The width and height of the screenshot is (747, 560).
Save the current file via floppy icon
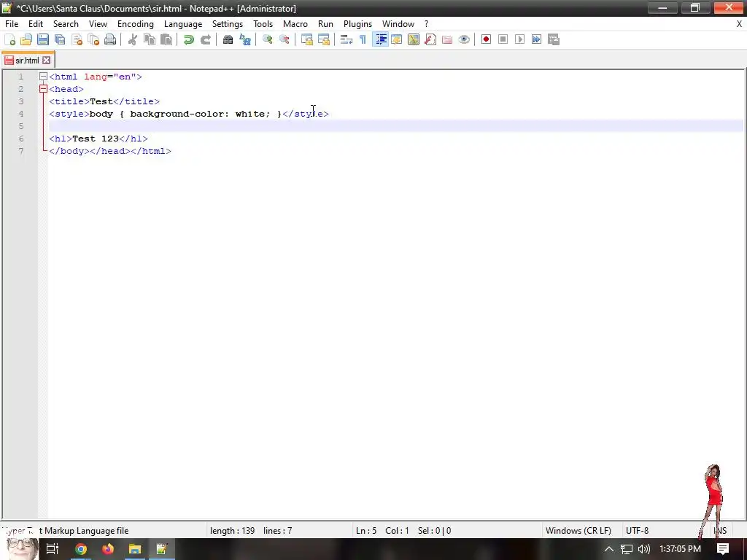(43, 39)
